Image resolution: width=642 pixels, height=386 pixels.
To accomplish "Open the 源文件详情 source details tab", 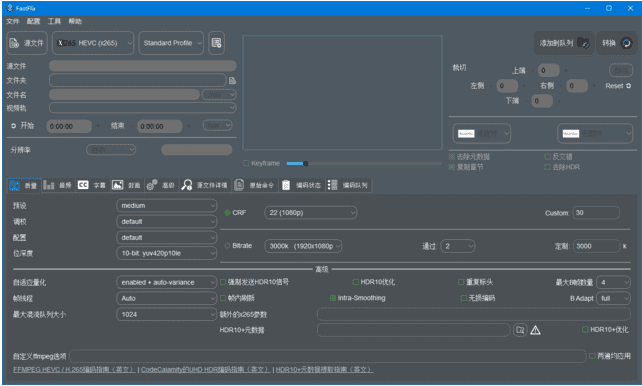I will (205, 185).
